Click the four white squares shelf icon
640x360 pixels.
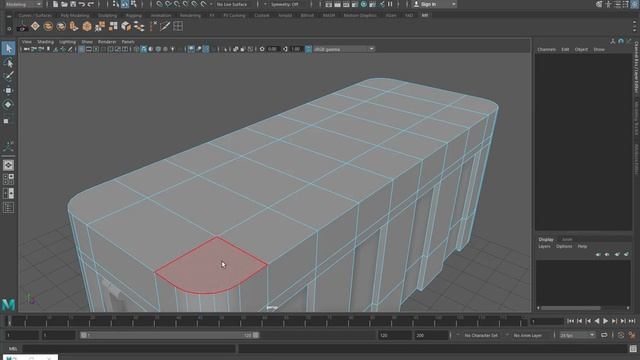pos(113,27)
